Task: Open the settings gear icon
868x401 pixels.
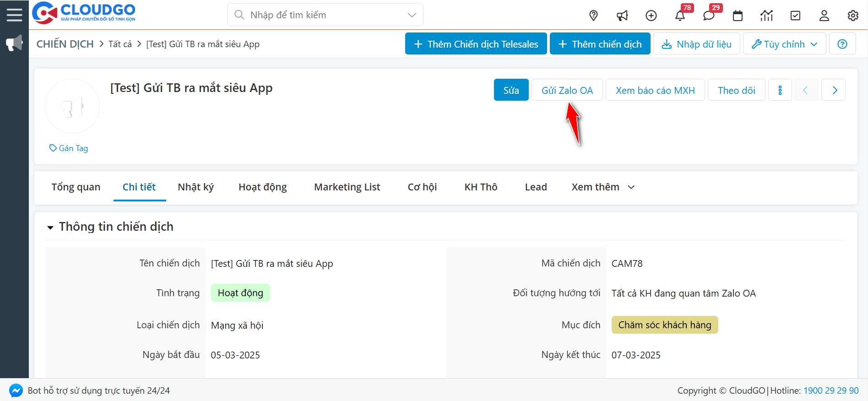Action: coord(853,16)
